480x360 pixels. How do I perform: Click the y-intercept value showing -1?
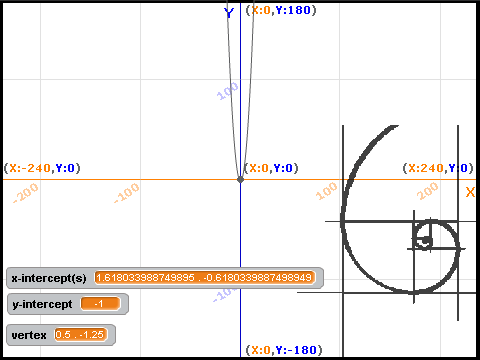click(100, 304)
